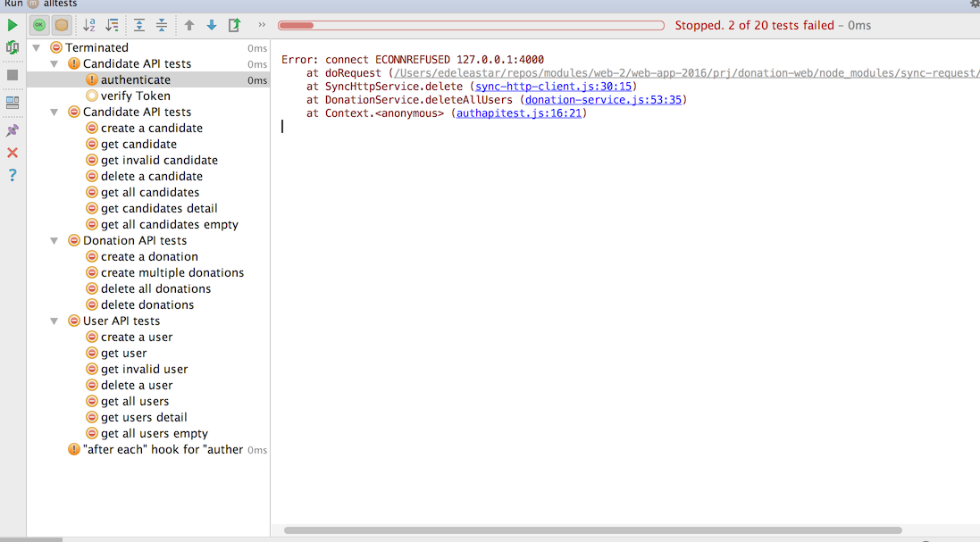Viewport: 980px width, 542px height.
Task: Collapse the Donation API tests group
Action: pyautogui.click(x=54, y=240)
